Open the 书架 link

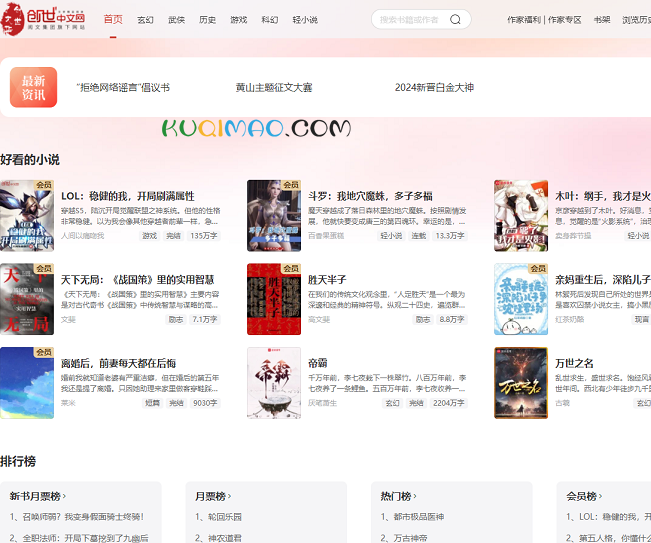click(x=602, y=20)
